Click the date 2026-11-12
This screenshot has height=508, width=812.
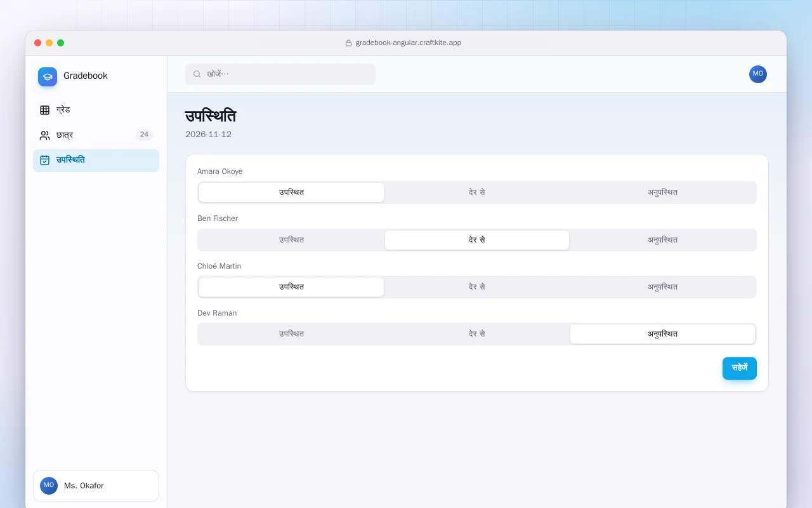tap(208, 135)
